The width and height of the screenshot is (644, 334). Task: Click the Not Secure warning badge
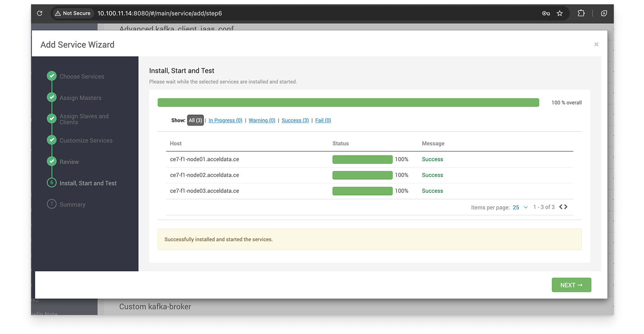coord(72,13)
